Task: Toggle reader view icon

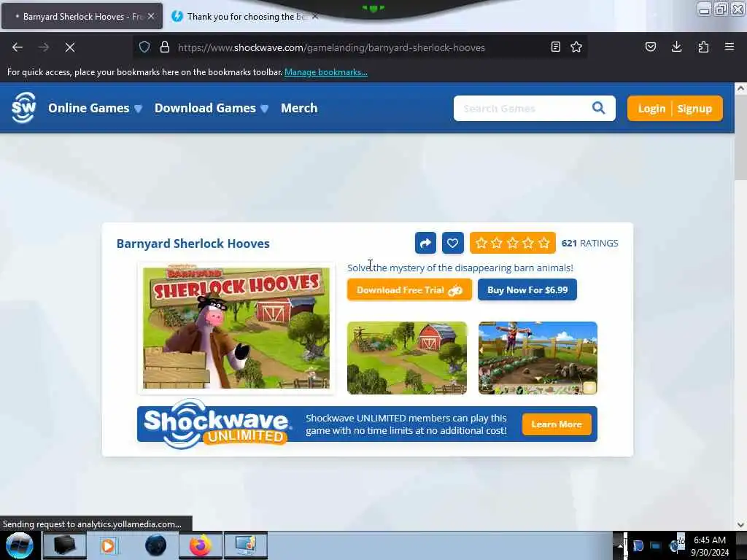Action: (555, 47)
